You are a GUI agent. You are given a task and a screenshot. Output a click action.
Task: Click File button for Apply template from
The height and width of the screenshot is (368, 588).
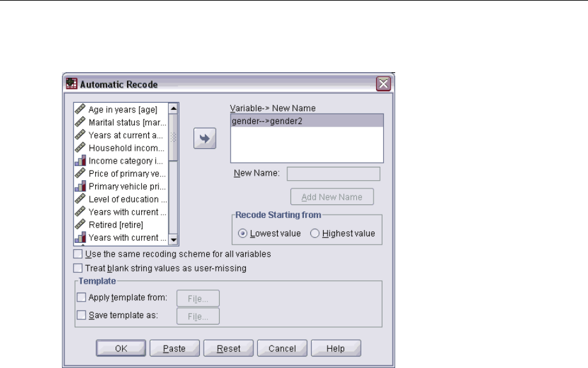(x=198, y=298)
